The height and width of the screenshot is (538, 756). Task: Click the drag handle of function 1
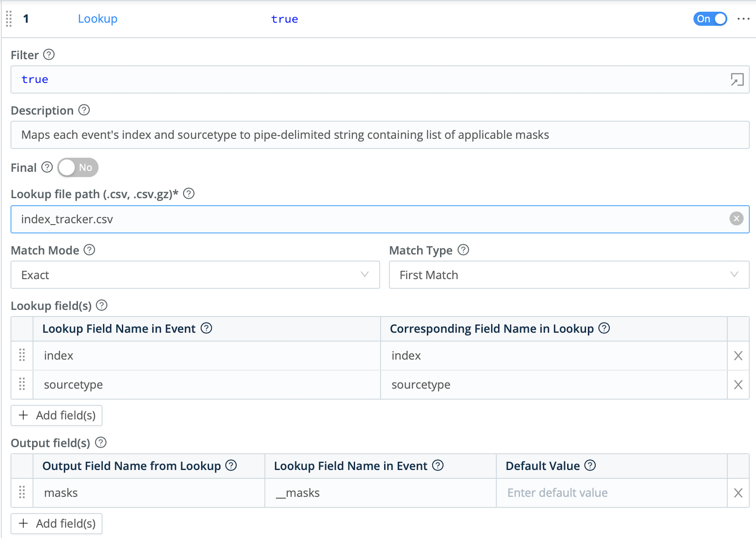click(x=9, y=19)
